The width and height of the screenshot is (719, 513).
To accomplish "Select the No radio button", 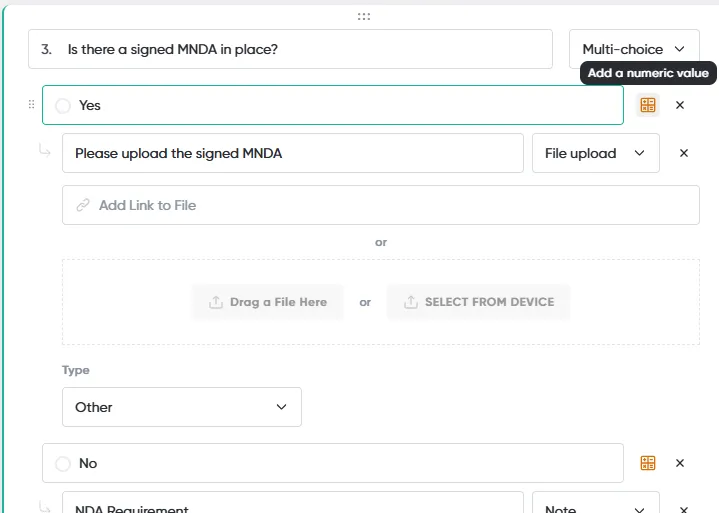I will [63, 463].
